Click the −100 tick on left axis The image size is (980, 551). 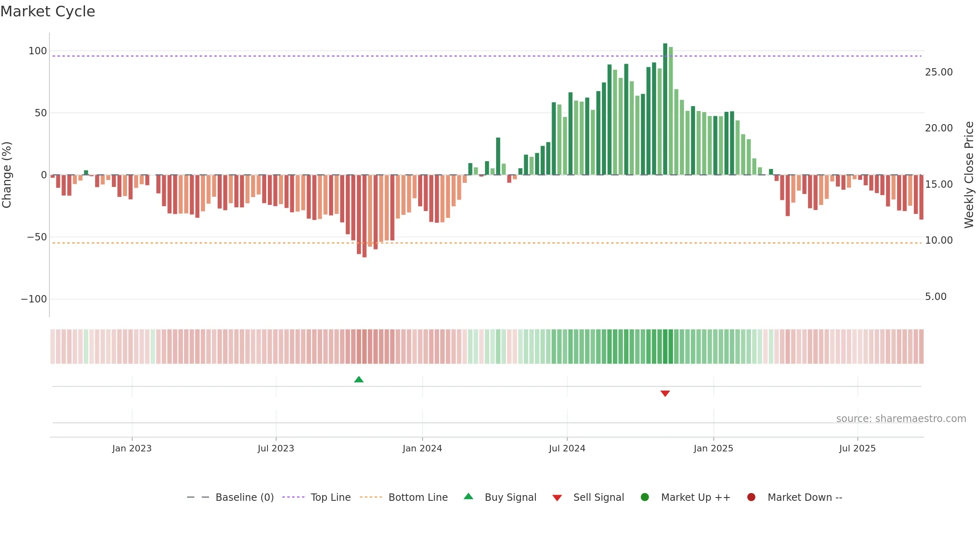(34, 299)
